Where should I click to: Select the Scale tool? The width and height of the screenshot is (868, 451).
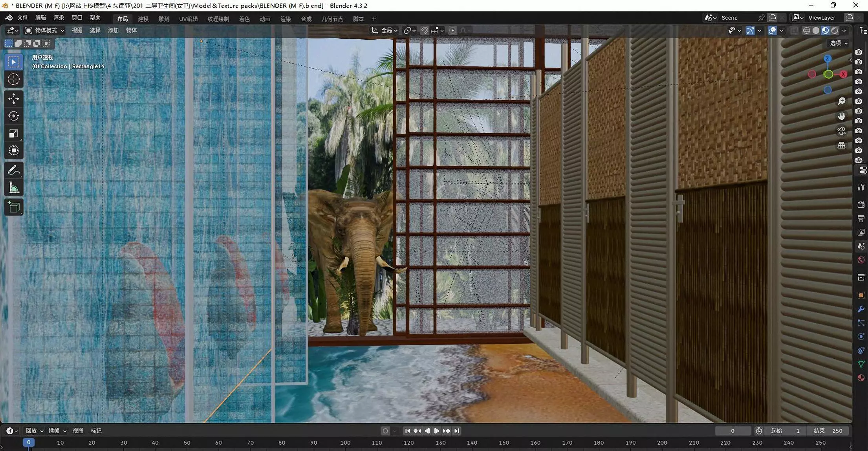pyautogui.click(x=14, y=134)
